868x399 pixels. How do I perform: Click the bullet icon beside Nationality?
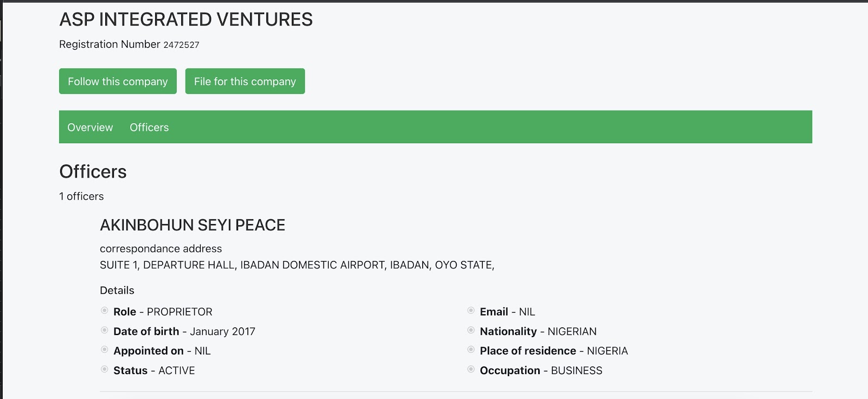(471, 330)
